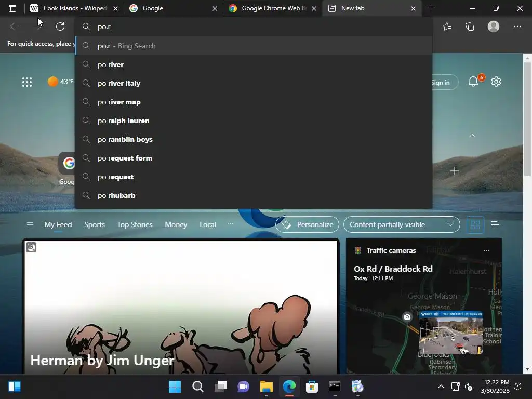
Task: Select the po ralph lauren suggestion
Action: (254, 121)
